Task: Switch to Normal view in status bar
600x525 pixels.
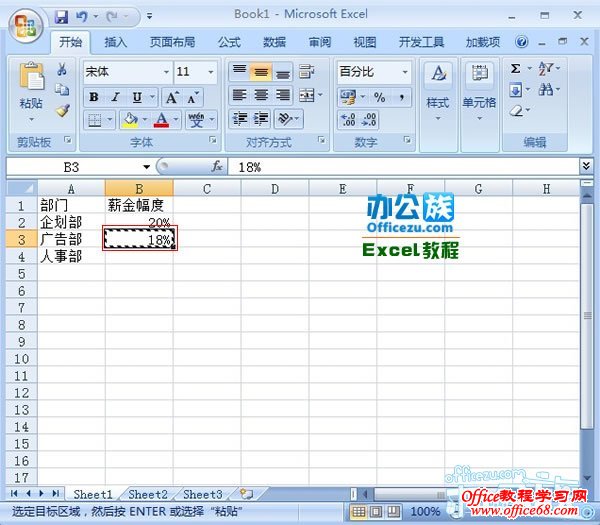Action: click(x=359, y=511)
